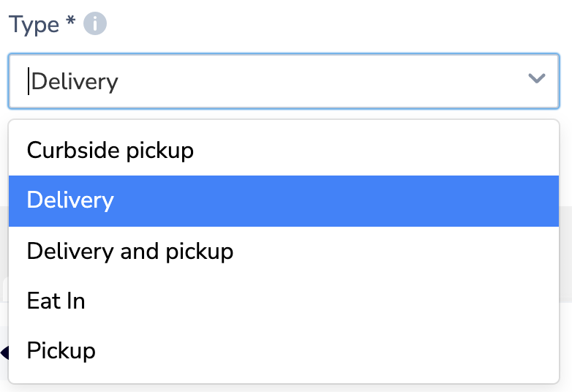Keep Delivery as the selected type
Image resolution: width=572 pixels, height=392 pixels.
[x=284, y=201]
